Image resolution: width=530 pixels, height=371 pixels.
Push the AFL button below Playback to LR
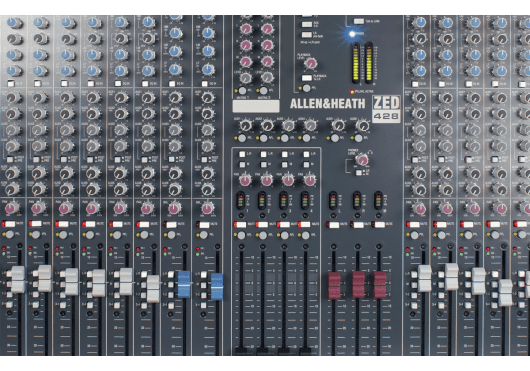(306, 88)
